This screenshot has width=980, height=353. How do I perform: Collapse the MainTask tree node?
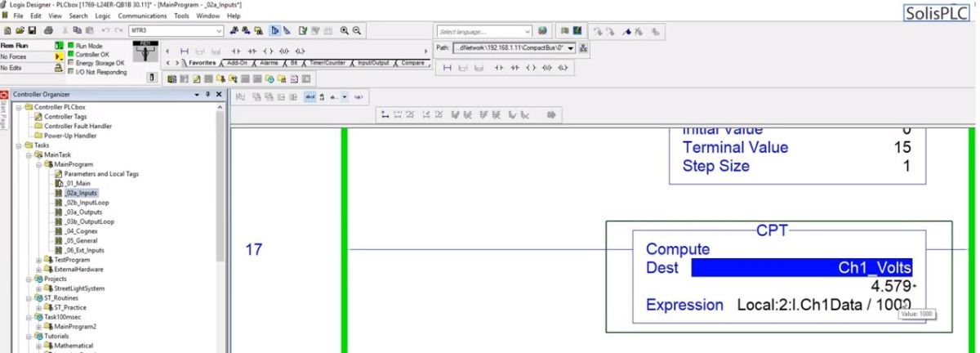click(x=28, y=154)
